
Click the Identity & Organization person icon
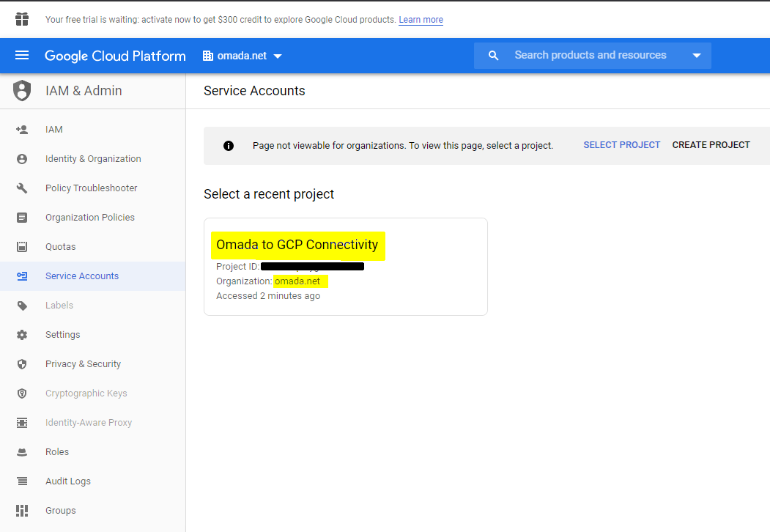21,159
